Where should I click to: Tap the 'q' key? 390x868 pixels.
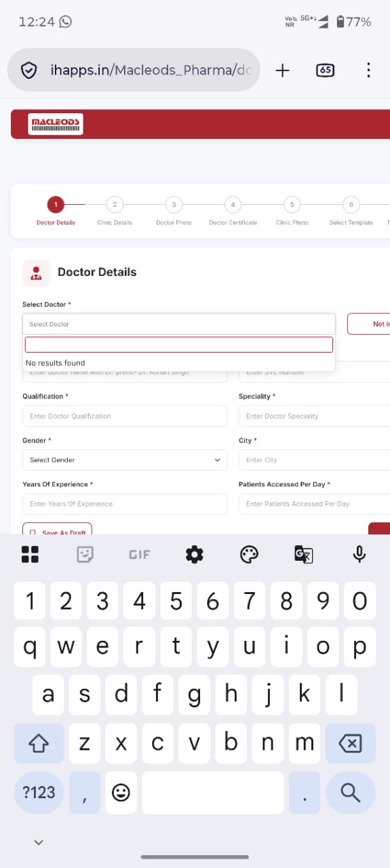(x=30, y=646)
